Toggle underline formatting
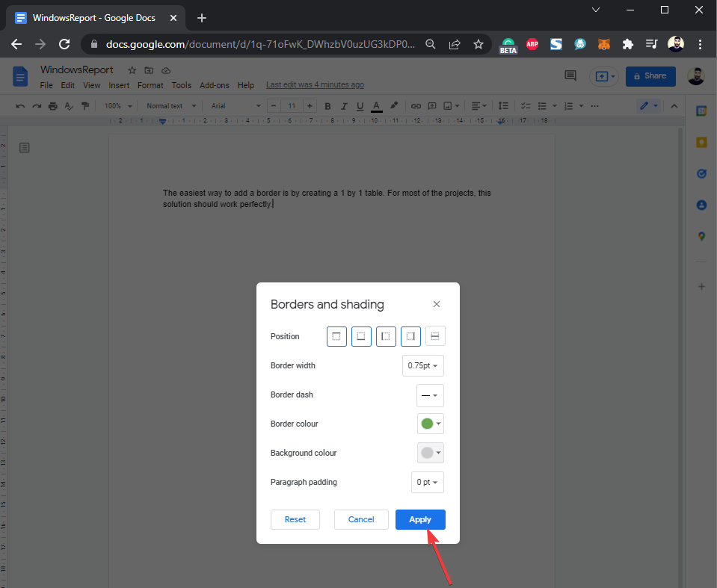Screen dimensions: 717x588 360,106
